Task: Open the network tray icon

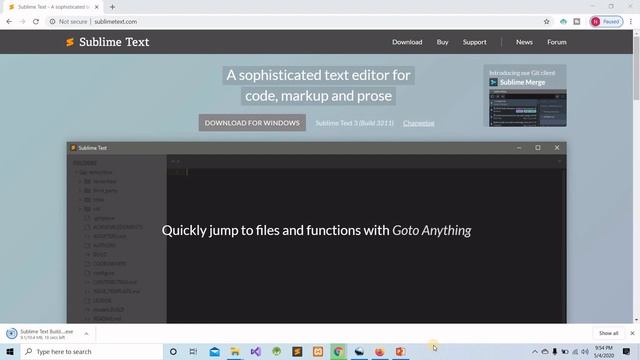Action: (575, 351)
